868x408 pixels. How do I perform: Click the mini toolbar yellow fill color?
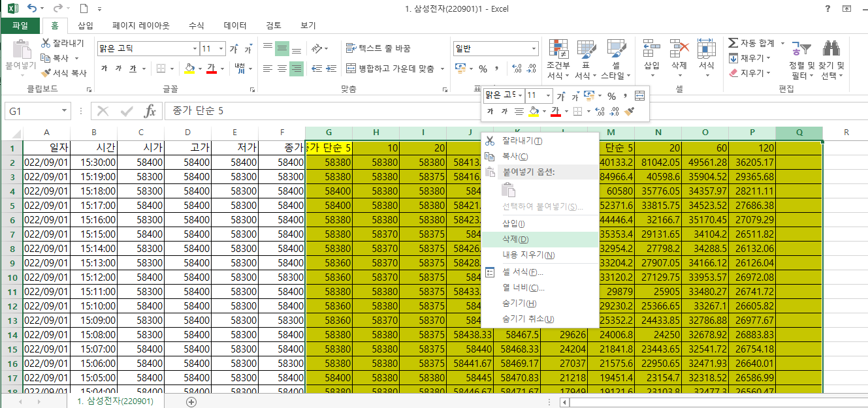click(534, 112)
